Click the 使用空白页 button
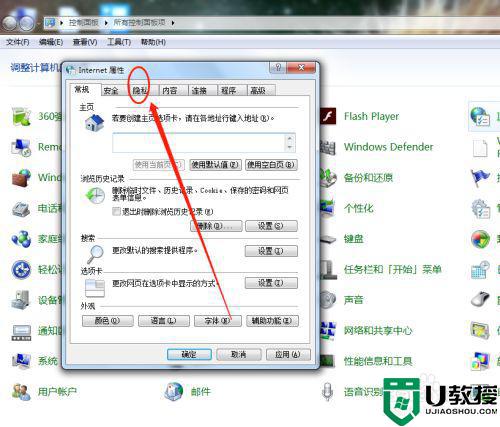Screen dimensions: 500x427 (271, 165)
